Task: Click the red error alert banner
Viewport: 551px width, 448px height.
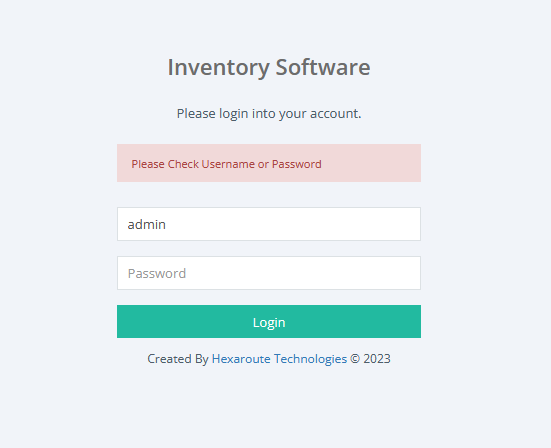Action: (x=269, y=163)
